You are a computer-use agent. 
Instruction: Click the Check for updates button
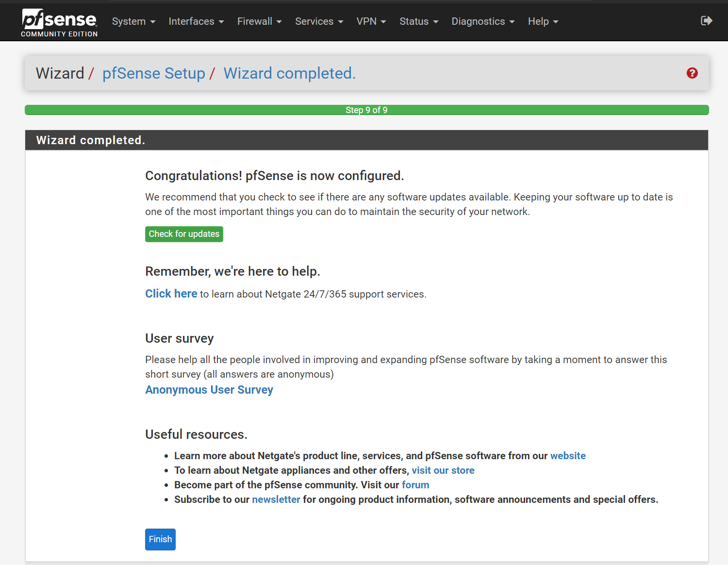coord(184,234)
